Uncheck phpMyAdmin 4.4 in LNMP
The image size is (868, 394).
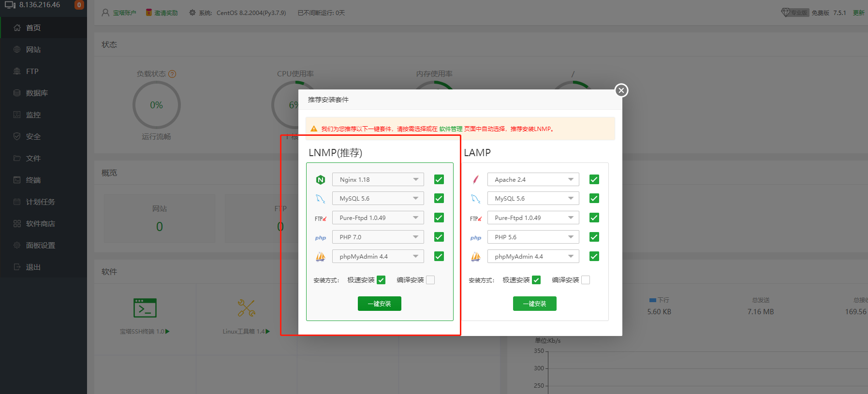pyautogui.click(x=439, y=256)
